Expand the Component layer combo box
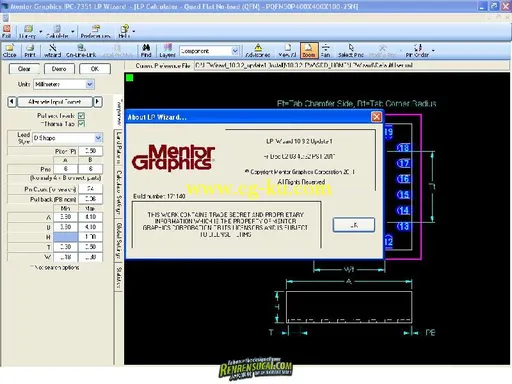 pos(235,51)
